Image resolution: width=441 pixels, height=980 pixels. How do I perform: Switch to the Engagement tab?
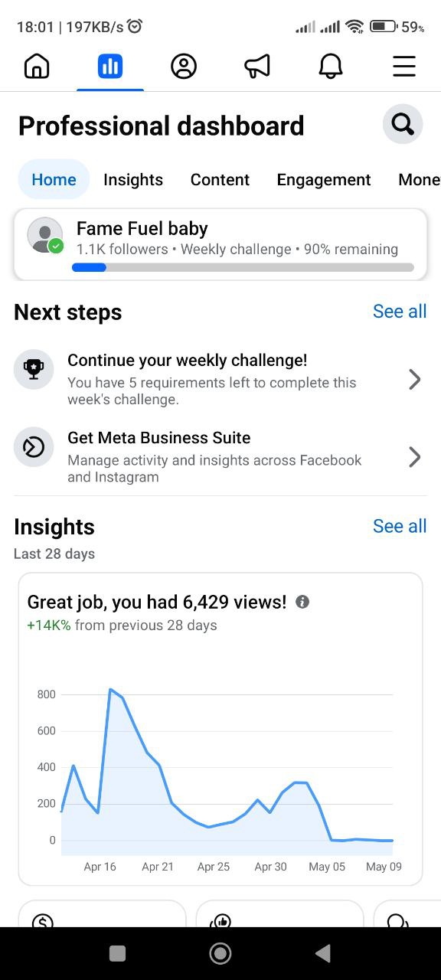[324, 180]
